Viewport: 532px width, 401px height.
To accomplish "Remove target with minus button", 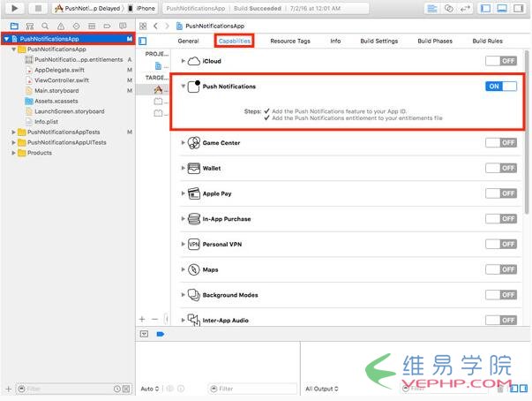I will (x=154, y=319).
